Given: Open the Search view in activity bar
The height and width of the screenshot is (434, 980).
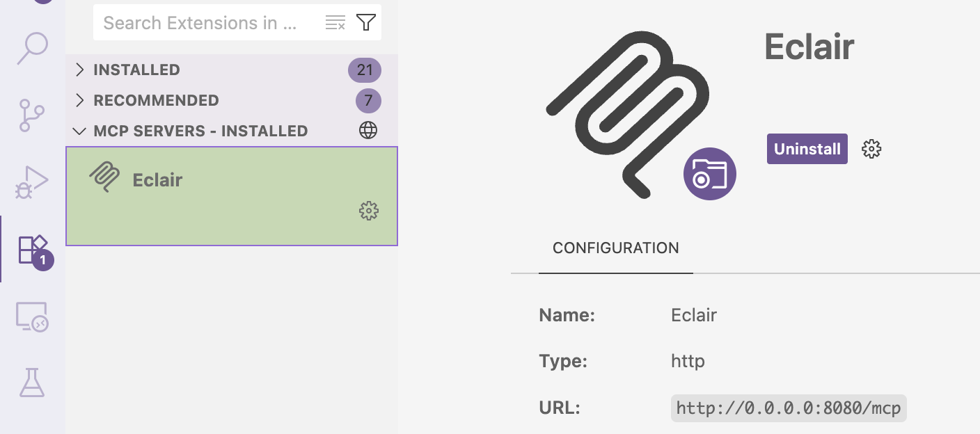Looking at the screenshot, I should click(32, 49).
